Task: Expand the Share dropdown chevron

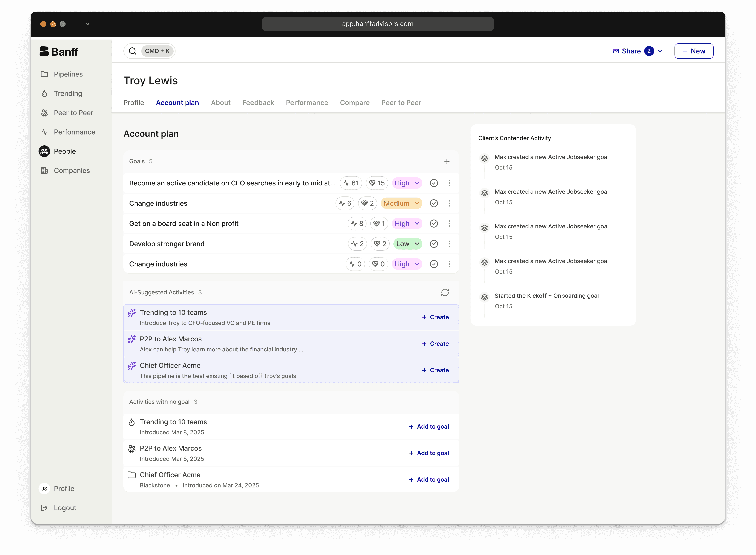Action: tap(660, 51)
